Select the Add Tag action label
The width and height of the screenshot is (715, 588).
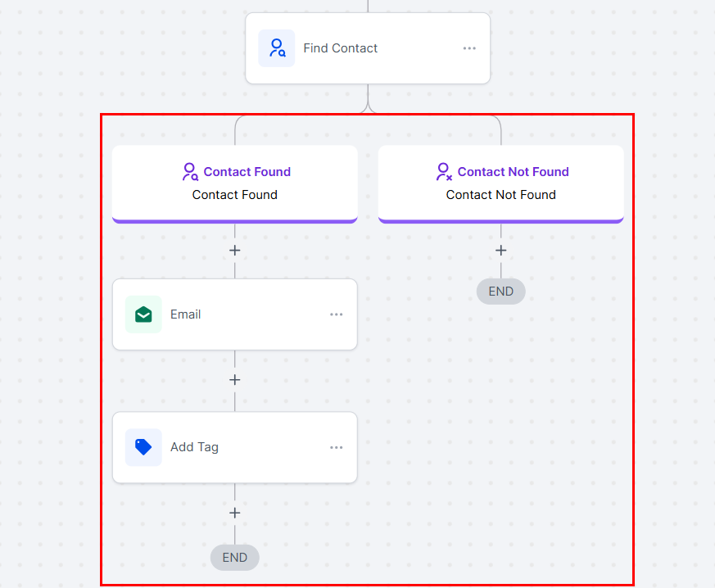195,447
